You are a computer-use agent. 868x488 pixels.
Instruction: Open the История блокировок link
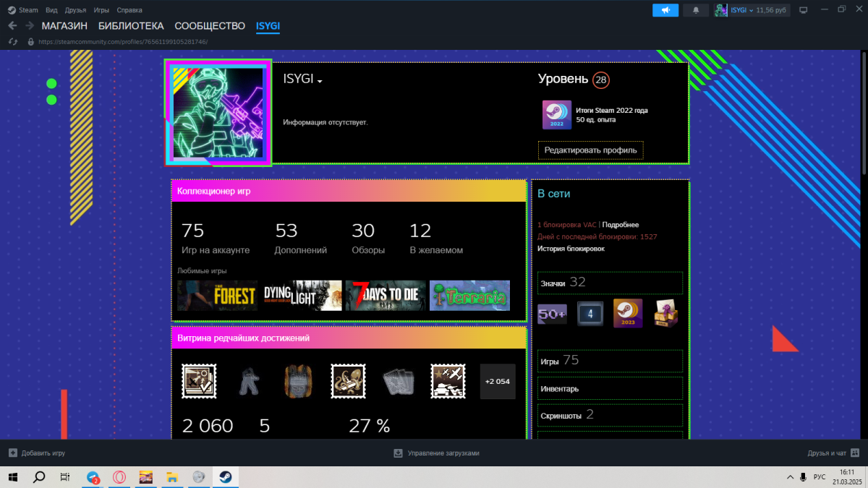[x=571, y=249]
